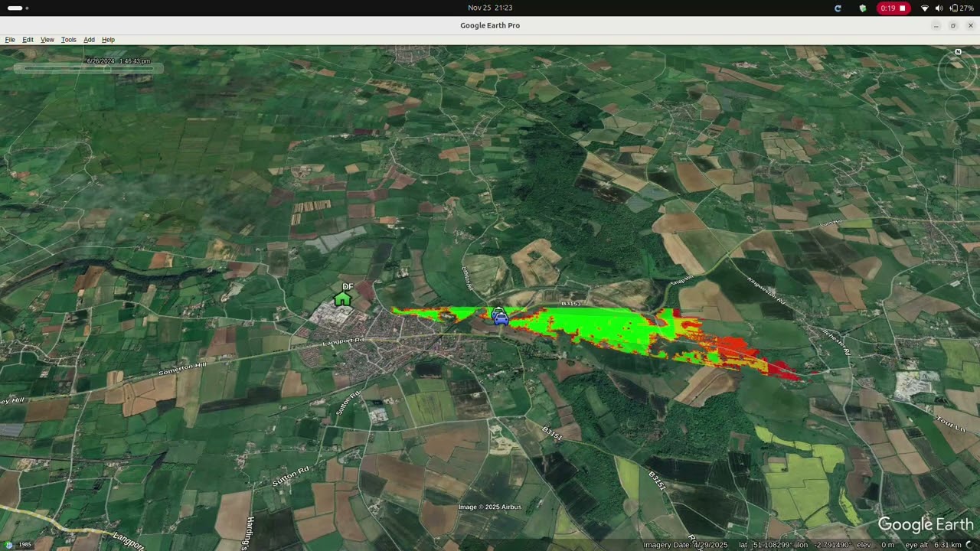Click the Somerton Hill road label
980x551 pixels.
(x=182, y=368)
